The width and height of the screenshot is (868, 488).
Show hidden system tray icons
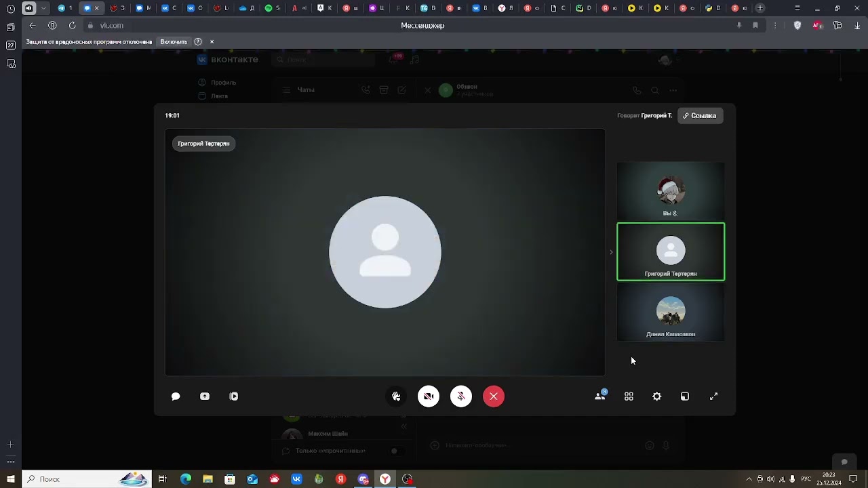click(x=749, y=479)
